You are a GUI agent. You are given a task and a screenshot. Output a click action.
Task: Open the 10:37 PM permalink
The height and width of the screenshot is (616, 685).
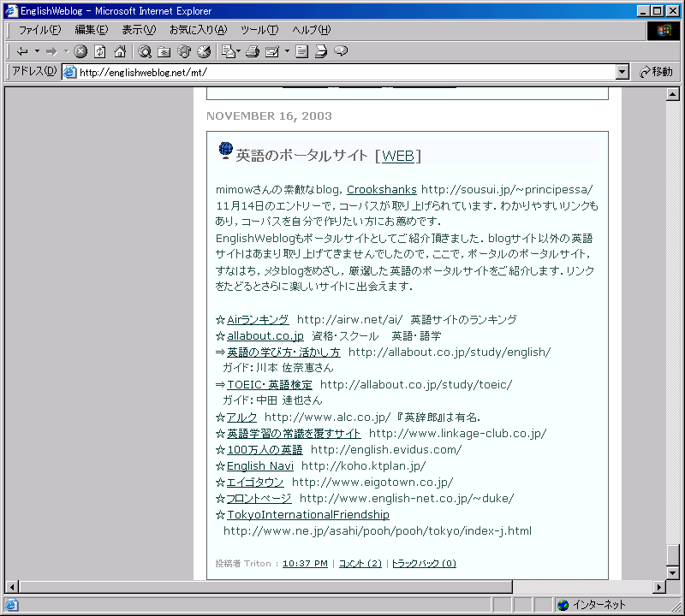point(305,564)
